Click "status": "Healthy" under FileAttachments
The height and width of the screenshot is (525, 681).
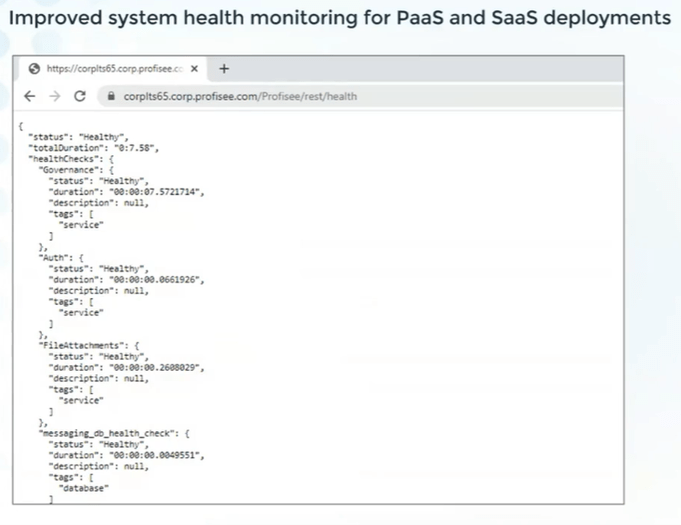click(x=99, y=357)
